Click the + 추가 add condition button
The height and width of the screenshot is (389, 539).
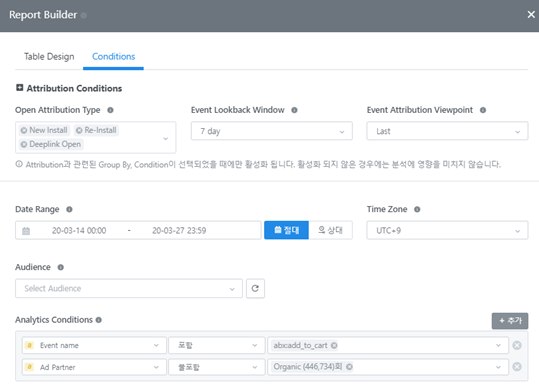510,321
